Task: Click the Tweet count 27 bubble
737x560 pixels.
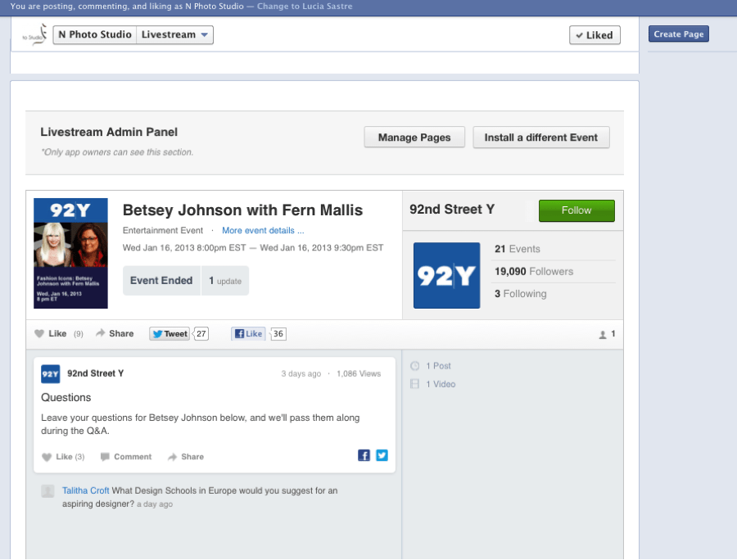Action: tap(201, 333)
